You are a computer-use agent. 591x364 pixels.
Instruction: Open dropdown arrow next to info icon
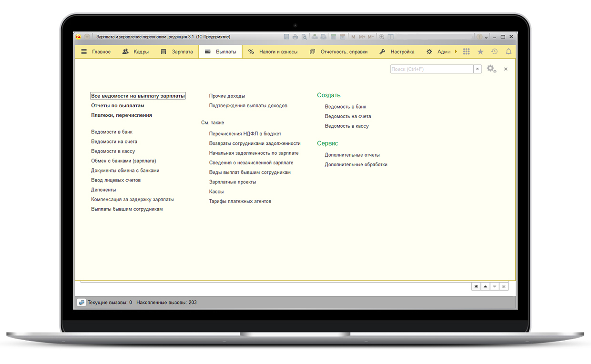click(x=486, y=37)
